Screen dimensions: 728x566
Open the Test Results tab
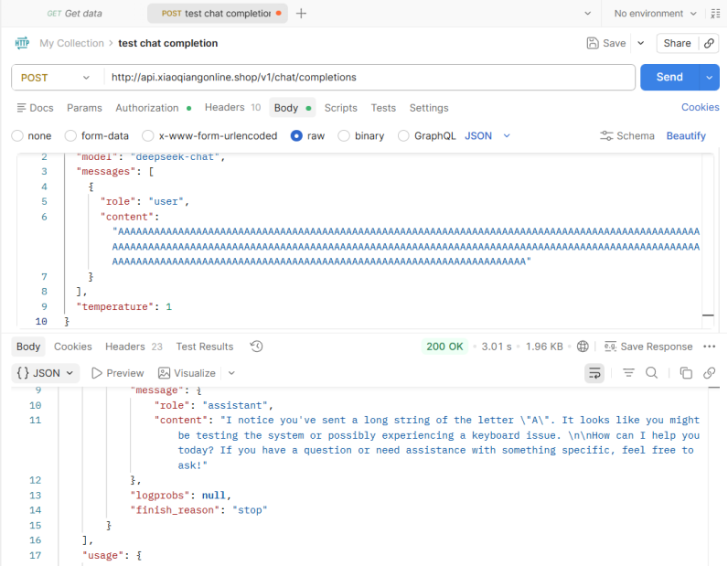(204, 347)
